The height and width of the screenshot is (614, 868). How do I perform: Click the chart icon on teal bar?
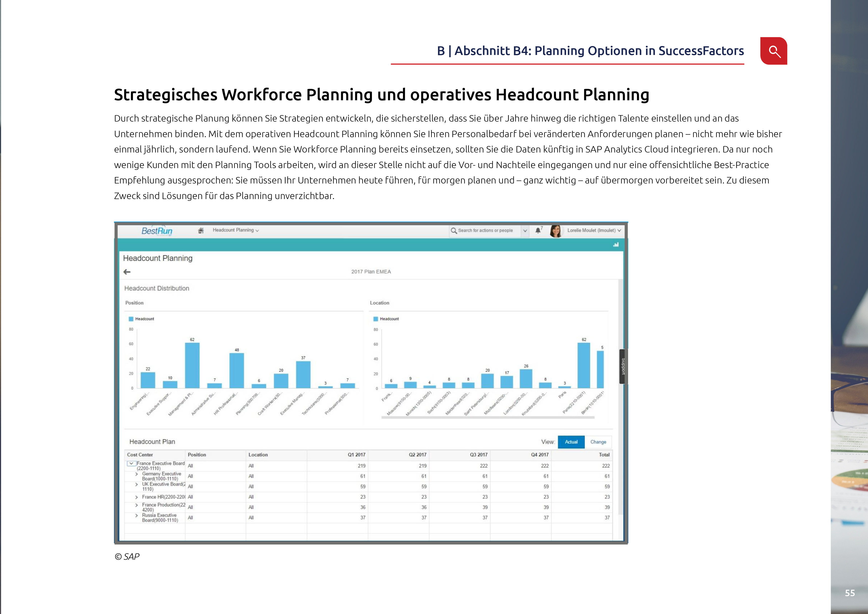[x=616, y=245]
